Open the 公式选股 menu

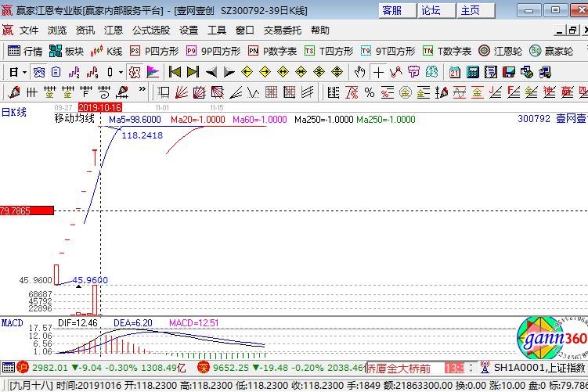[x=151, y=30]
